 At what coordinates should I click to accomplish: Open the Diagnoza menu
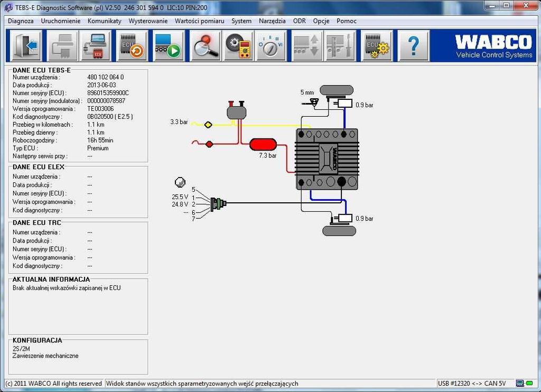(x=21, y=21)
